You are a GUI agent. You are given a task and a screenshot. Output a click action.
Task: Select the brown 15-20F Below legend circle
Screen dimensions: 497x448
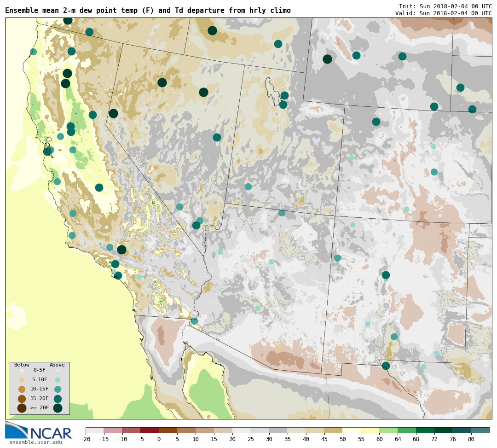[22, 399]
